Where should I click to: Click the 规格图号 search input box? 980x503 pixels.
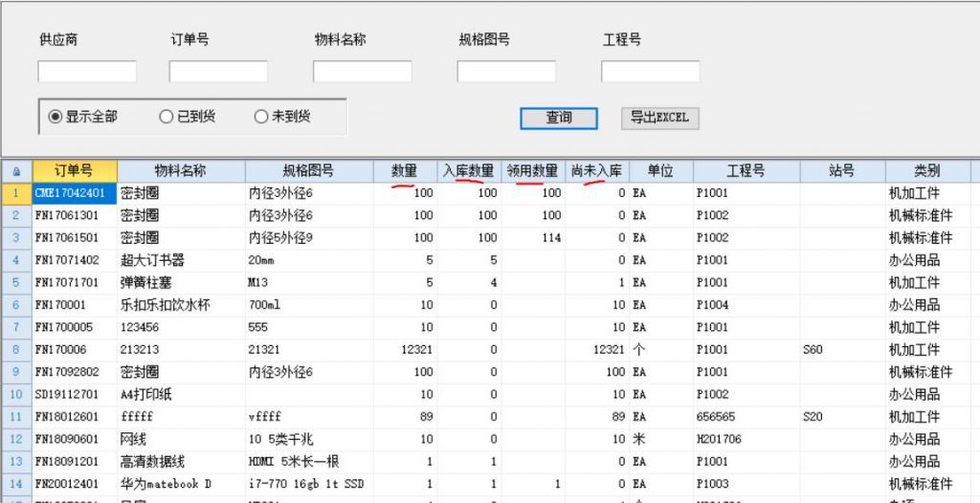506,72
